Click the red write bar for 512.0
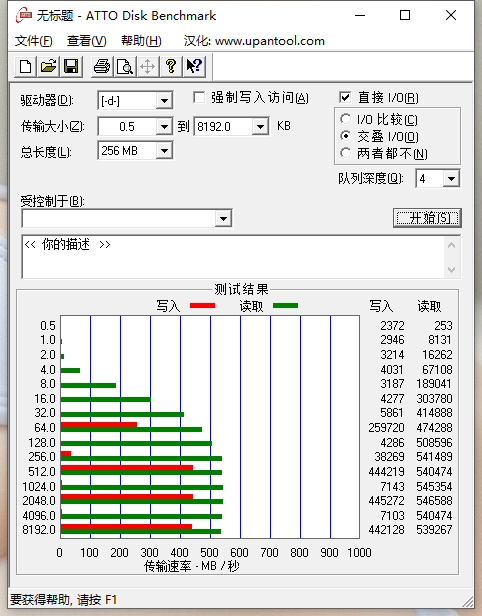The image size is (482, 616). click(127, 468)
